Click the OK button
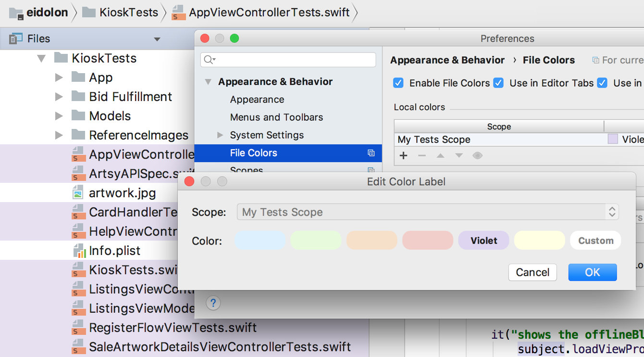The height and width of the screenshot is (357, 644). coord(593,272)
